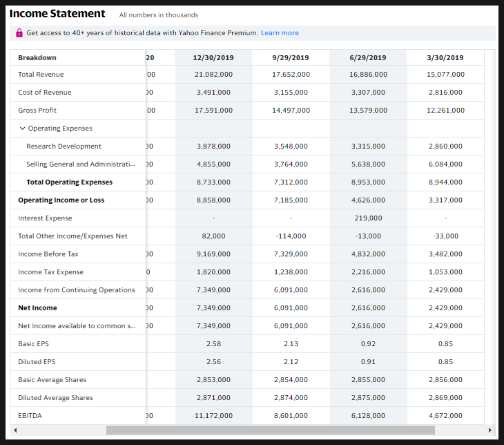Click Operating Income or Loss label
This screenshot has height=445, width=504.
(x=61, y=200)
